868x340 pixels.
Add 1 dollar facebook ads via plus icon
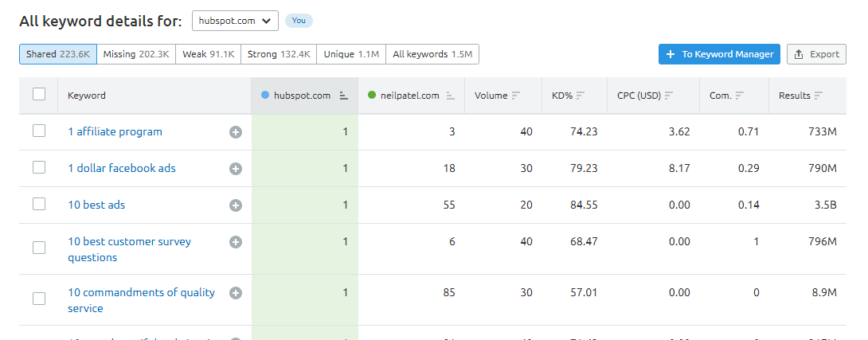coord(236,169)
